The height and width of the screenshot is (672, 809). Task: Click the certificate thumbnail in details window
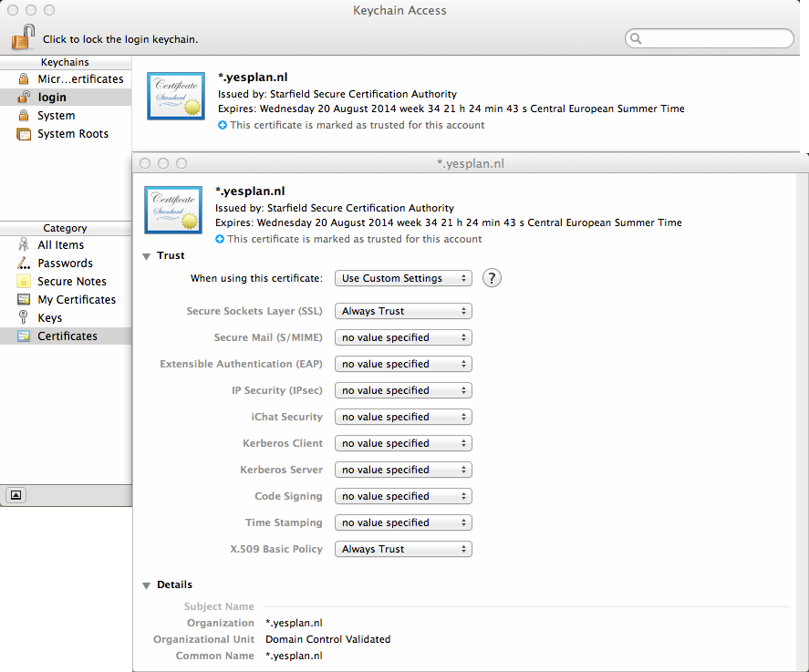tap(173, 210)
